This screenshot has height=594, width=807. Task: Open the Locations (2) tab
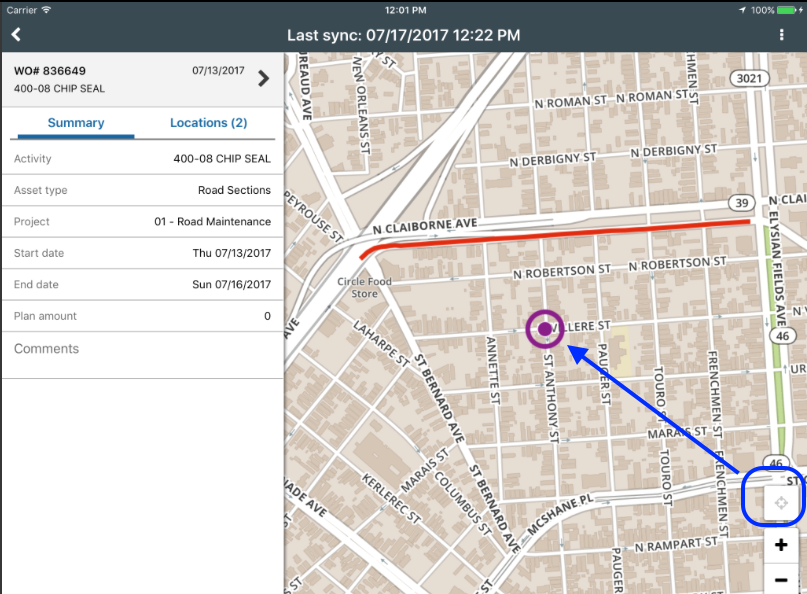[208, 123]
